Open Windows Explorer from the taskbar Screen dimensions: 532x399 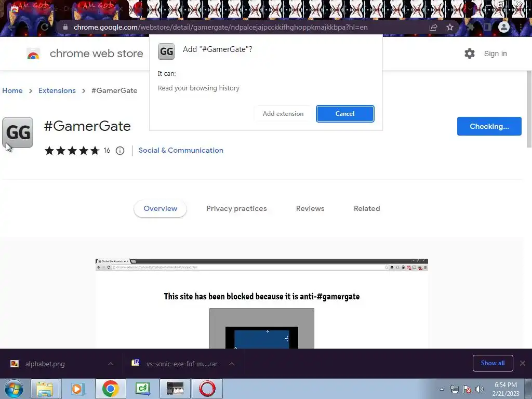click(x=45, y=389)
